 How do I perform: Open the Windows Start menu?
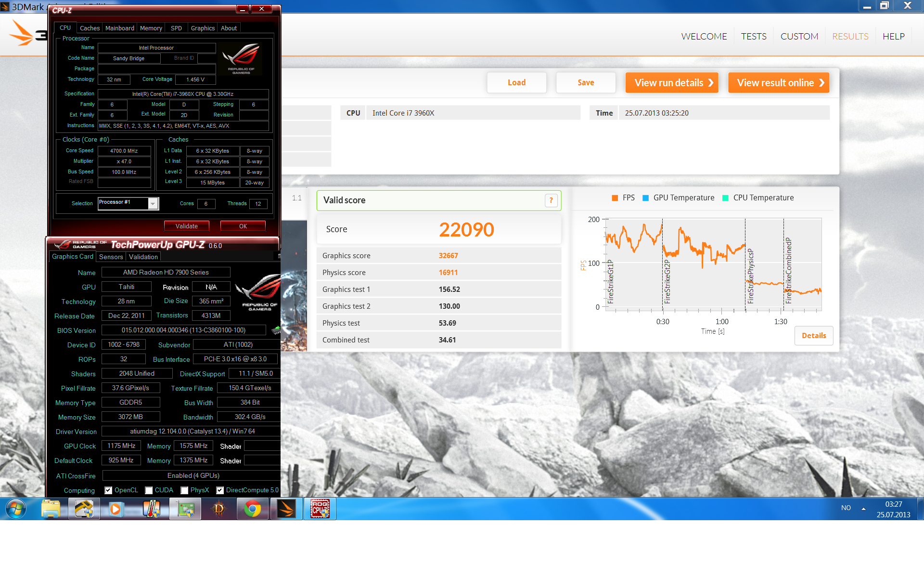15,509
